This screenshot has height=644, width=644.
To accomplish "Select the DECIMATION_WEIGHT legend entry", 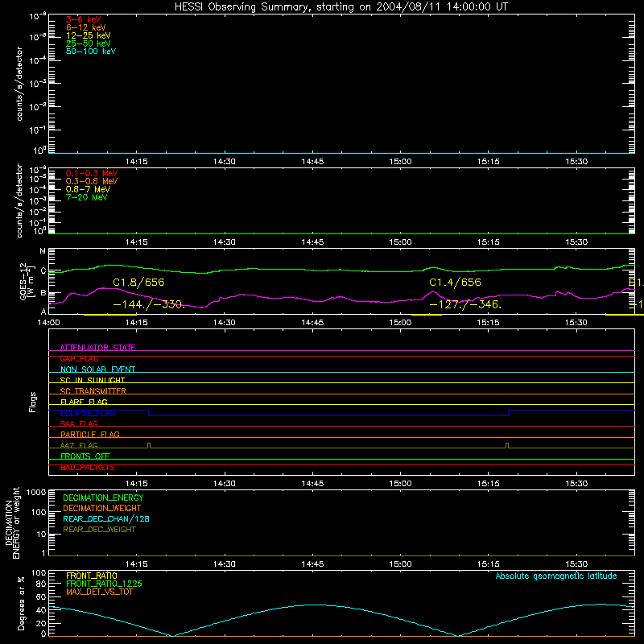I will 102,508.
